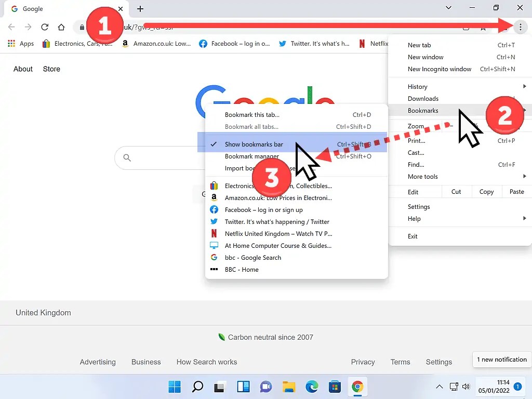Open How Search works footer link

click(x=207, y=362)
